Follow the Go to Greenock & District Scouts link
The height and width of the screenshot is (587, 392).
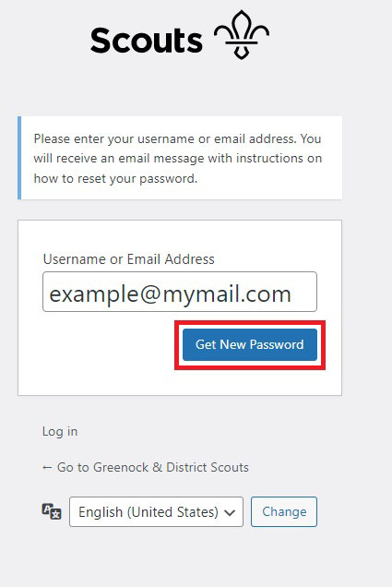coord(146,467)
